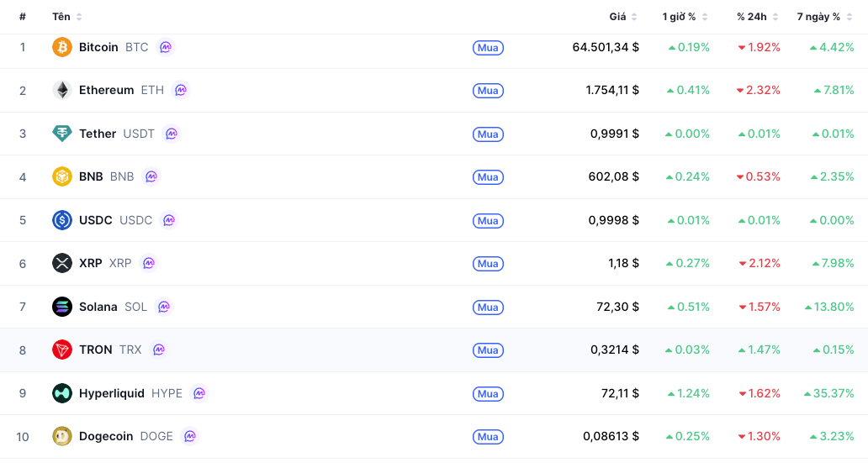The height and width of the screenshot is (468, 868).
Task: Open the Bitcoin name link
Action: pyautogui.click(x=98, y=47)
